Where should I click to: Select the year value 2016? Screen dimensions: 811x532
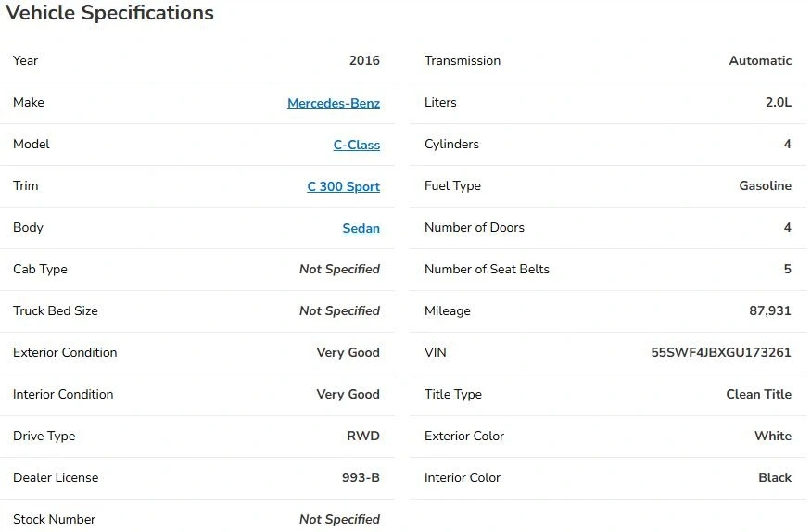click(364, 60)
